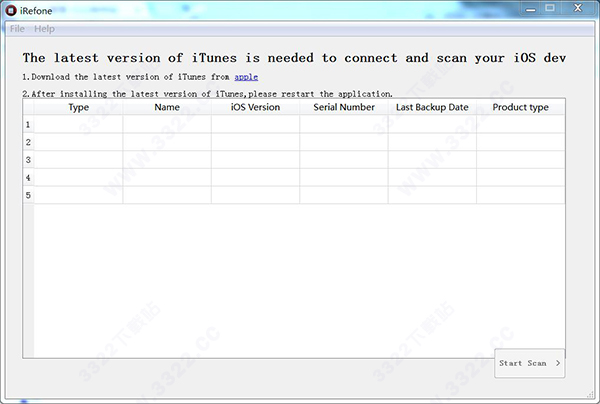This screenshot has height=404, width=600.
Task: Select row header 1 in the table
Action: [28, 124]
